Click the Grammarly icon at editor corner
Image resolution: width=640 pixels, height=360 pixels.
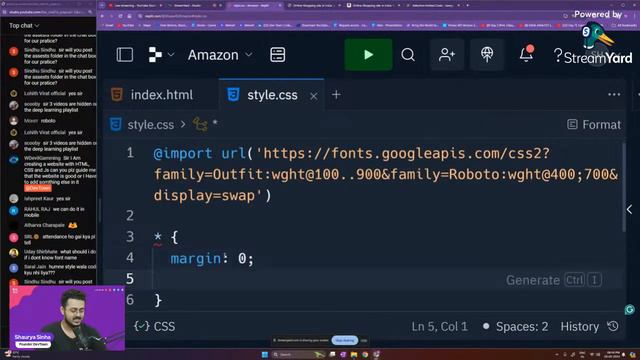pyautogui.click(x=629, y=310)
